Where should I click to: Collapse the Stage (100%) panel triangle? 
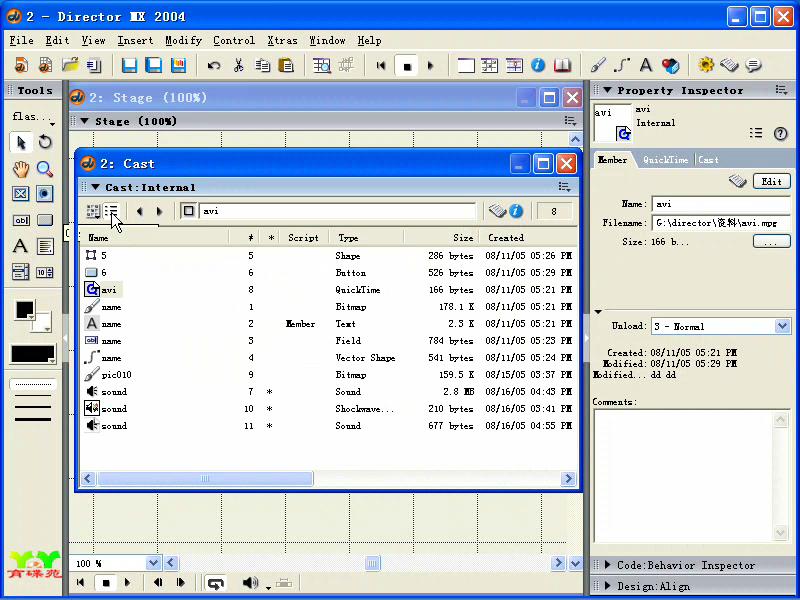85,121
